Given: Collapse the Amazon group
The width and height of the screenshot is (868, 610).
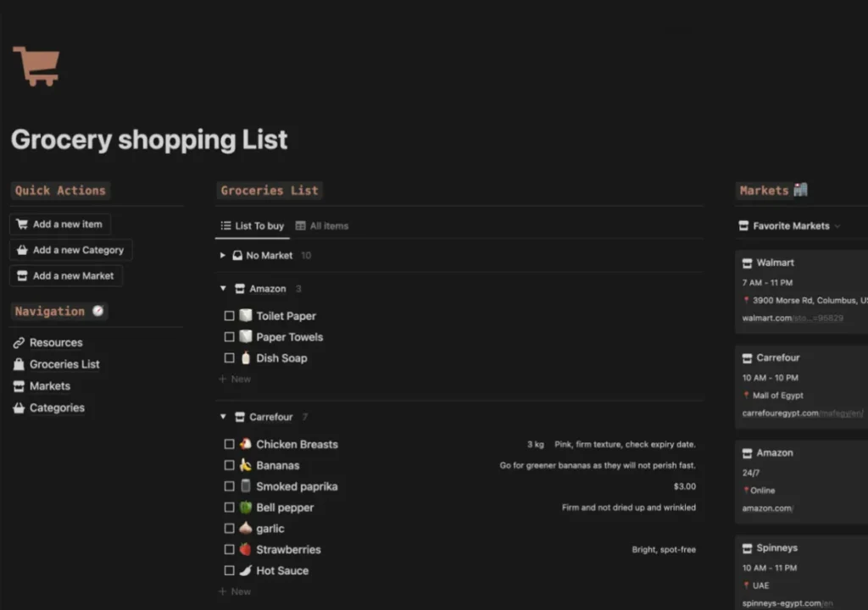Looking at the screenshot, I should click(x=223, y=289).
